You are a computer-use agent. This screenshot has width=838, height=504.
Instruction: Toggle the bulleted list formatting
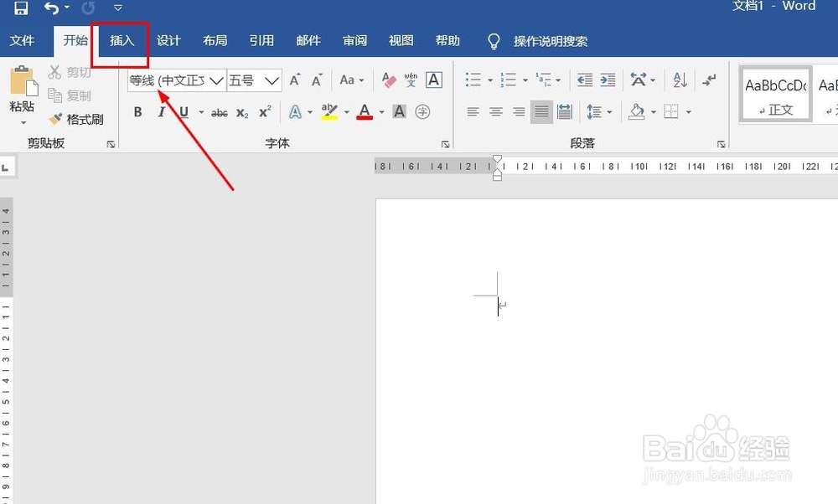point(473,80)
